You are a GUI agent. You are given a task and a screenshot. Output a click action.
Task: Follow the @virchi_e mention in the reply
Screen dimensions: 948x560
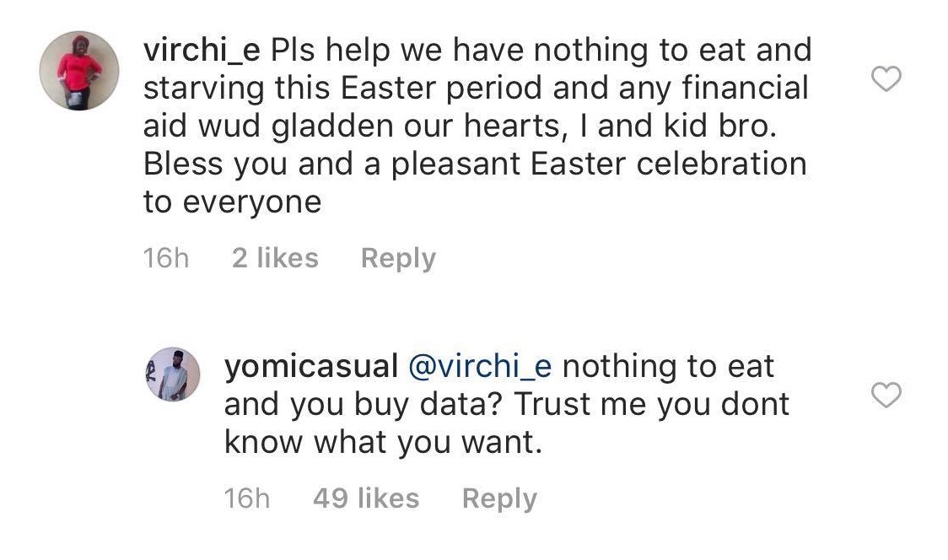479,367
